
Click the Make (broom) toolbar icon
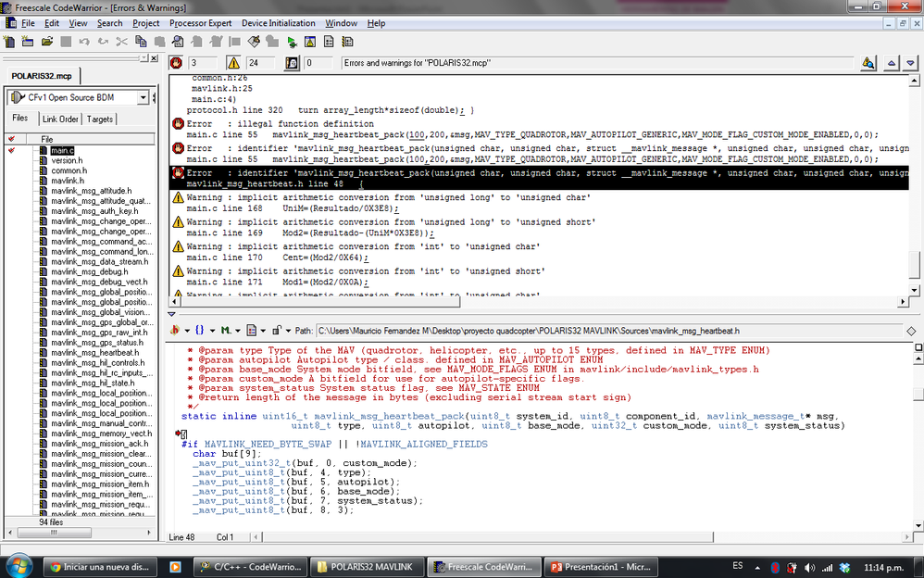pyautogui.click(x=254, y=42)
